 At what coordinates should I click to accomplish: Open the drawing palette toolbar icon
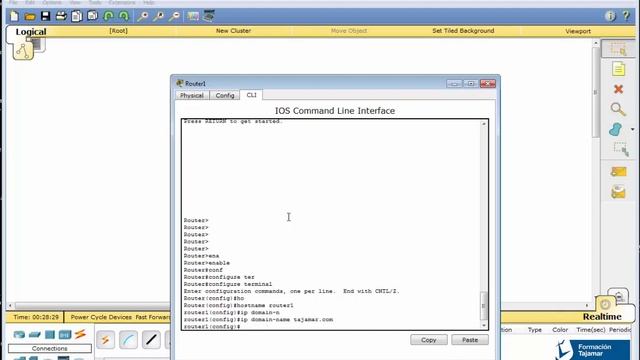click(193, 16)
